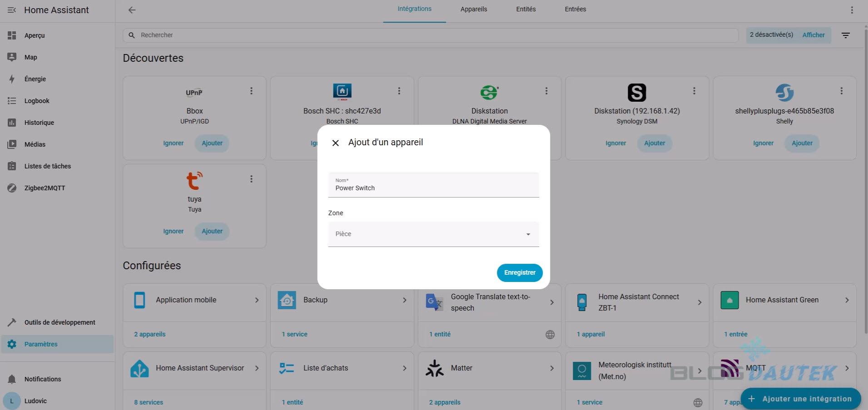Switch to the Appareils tab

[x=473, y=9]
